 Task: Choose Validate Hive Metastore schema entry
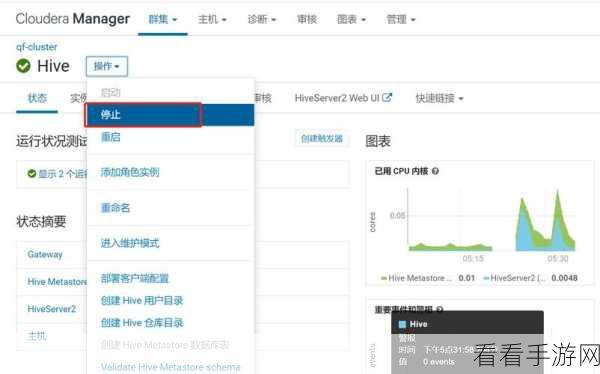pyautogui.click(x=171, y=367)
